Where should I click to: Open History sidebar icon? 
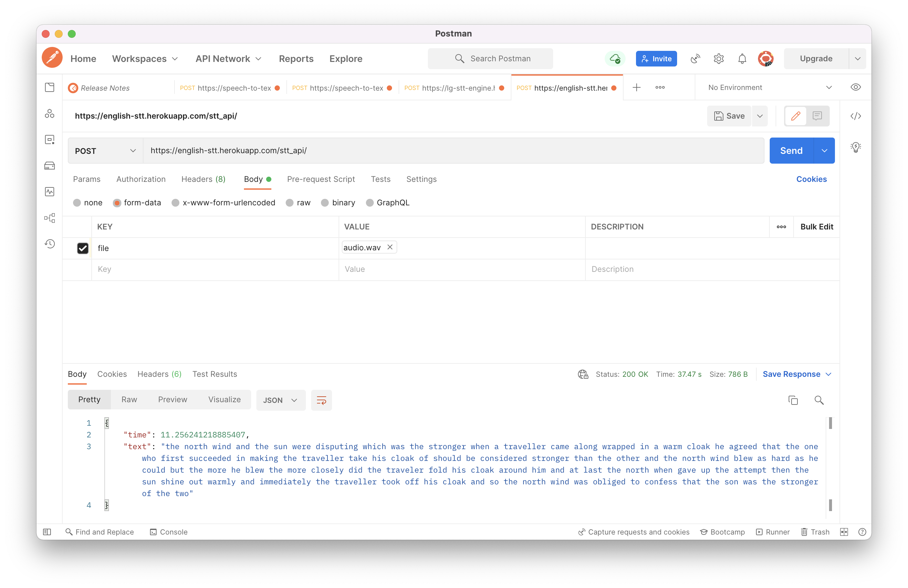pos(50,244)
